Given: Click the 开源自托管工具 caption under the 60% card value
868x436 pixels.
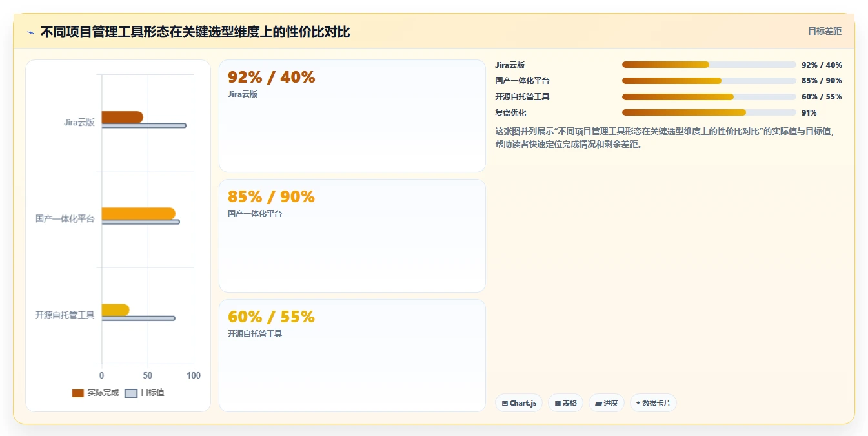Looking at the screenshot, I should click(x=255, y=334).
